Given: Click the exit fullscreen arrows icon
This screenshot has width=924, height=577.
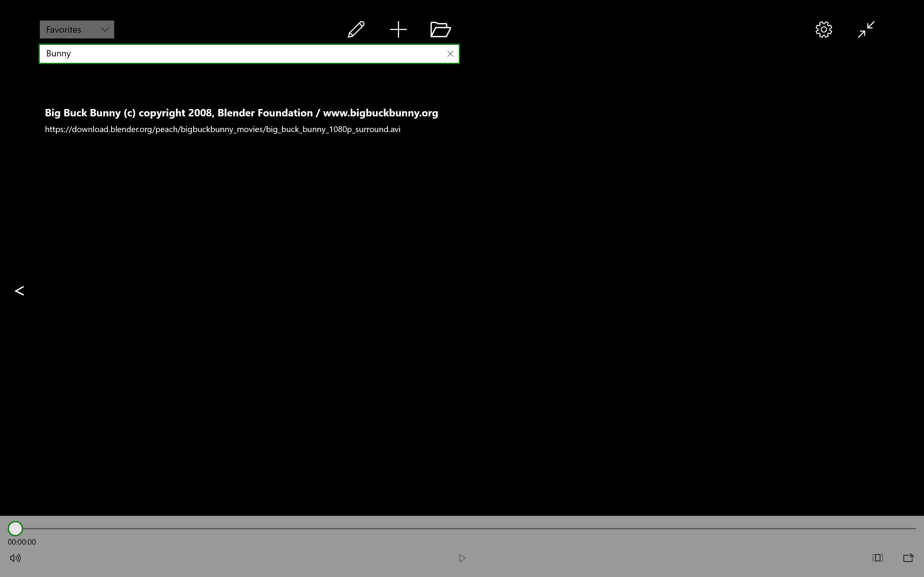Looking at the screenshot, I should (866, 29).
